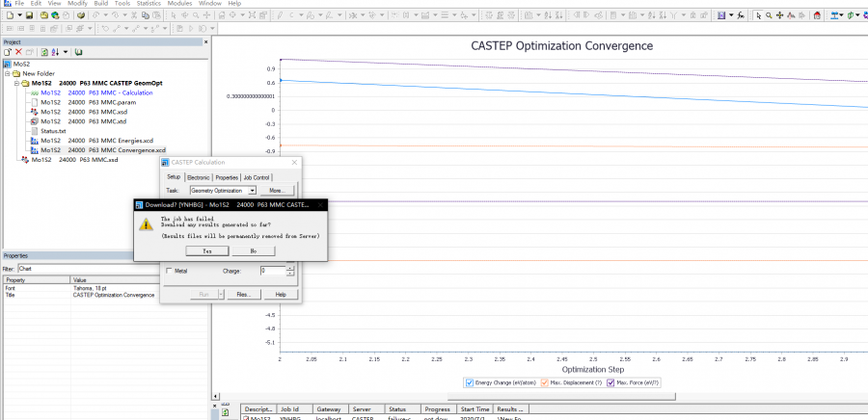Click the Save icon in main toolbar
The image size is (868, 420).
pyautogui.click(x=29, y=15)
